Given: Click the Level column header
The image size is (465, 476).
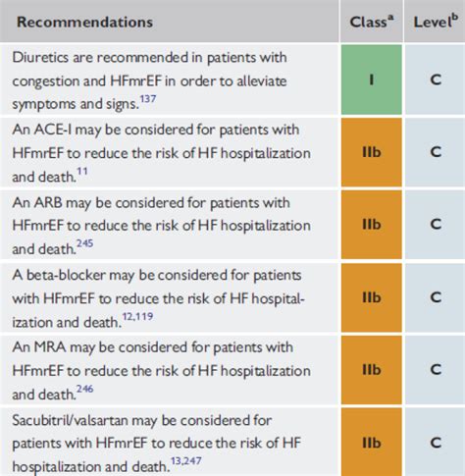Looking at the screenshot, I should (x=436, y=22).
